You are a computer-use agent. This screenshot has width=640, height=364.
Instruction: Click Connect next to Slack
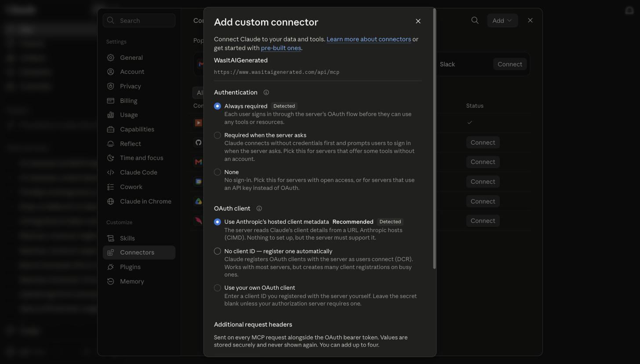point(510,64)
